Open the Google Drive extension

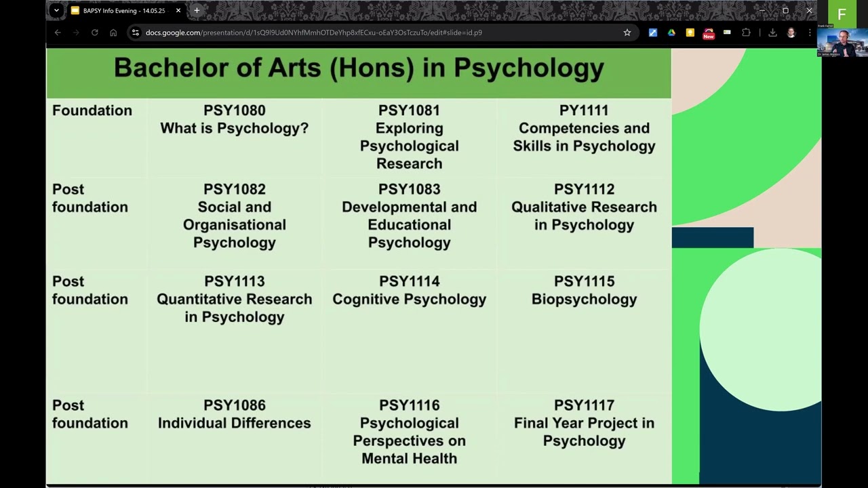click(671, 33)
